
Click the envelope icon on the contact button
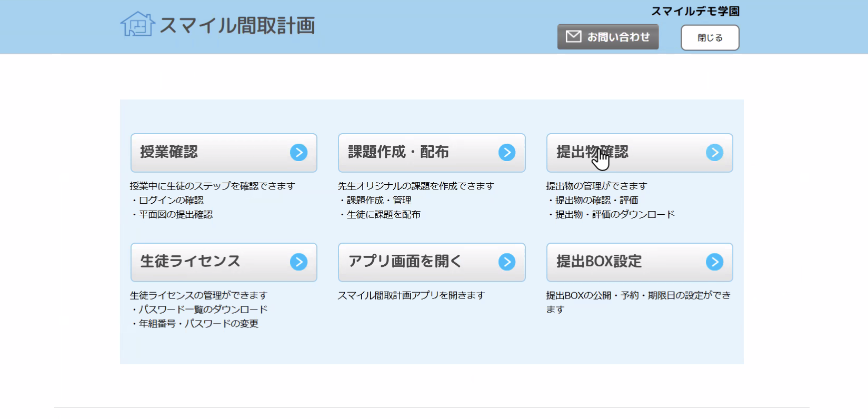pyautogui.click(x=573, y=37)
